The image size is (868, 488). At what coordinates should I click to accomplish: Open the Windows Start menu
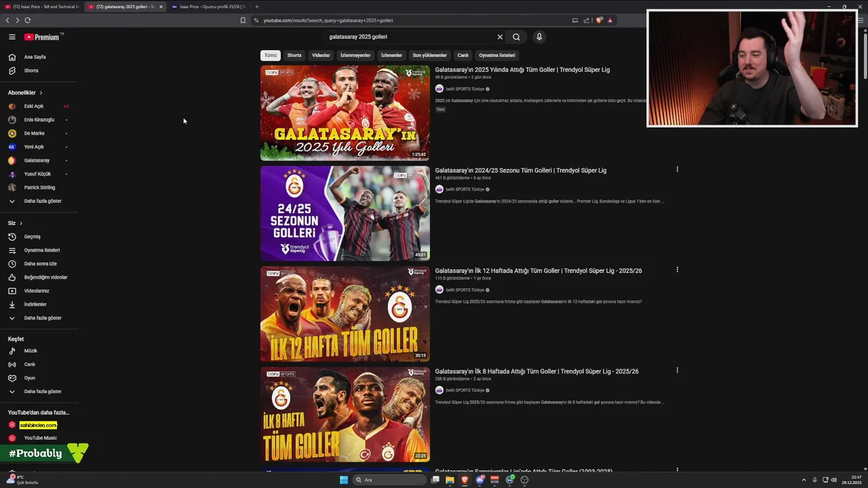pyautogui.click(x=344, y=480)
